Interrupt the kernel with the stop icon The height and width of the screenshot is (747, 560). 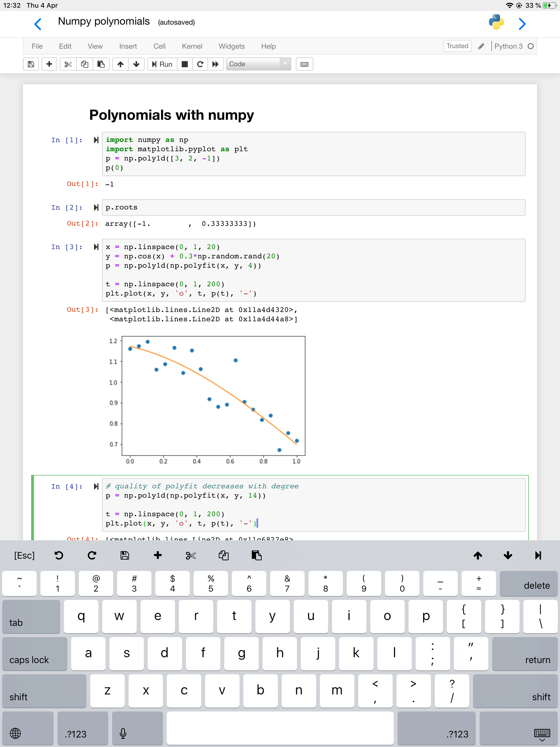tap(184, 64)
